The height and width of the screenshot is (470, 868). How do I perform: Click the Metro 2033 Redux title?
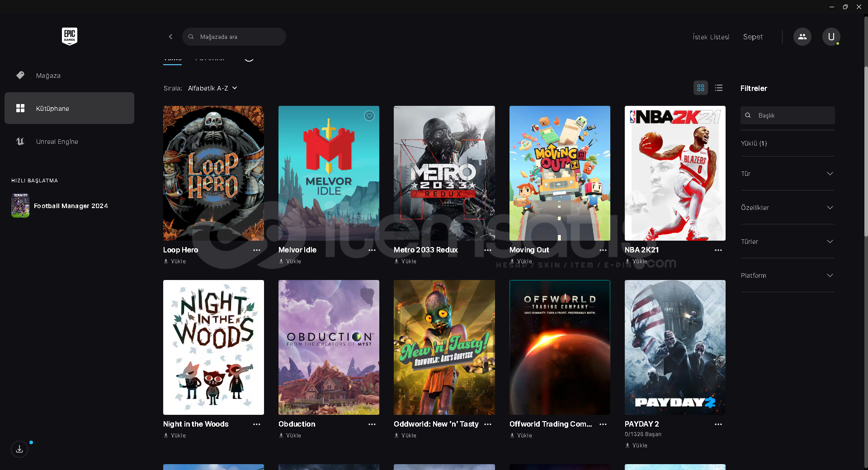(x=426, y=250)
